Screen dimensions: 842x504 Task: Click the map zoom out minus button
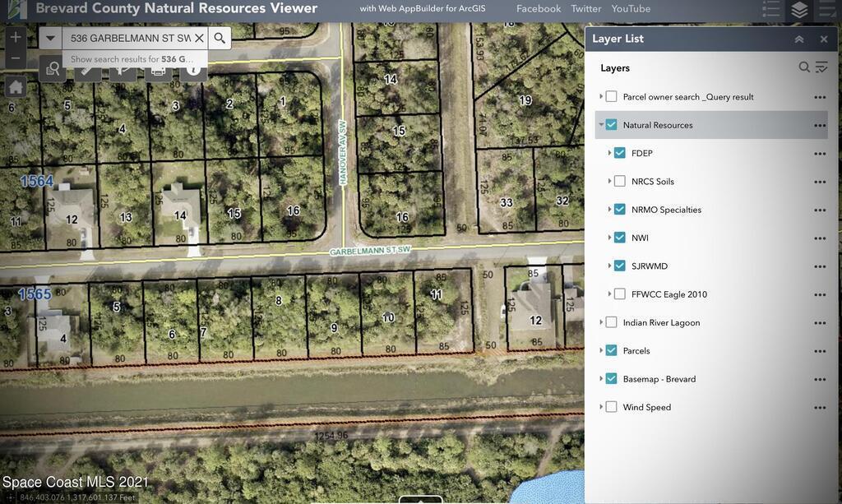coord(16,58)
